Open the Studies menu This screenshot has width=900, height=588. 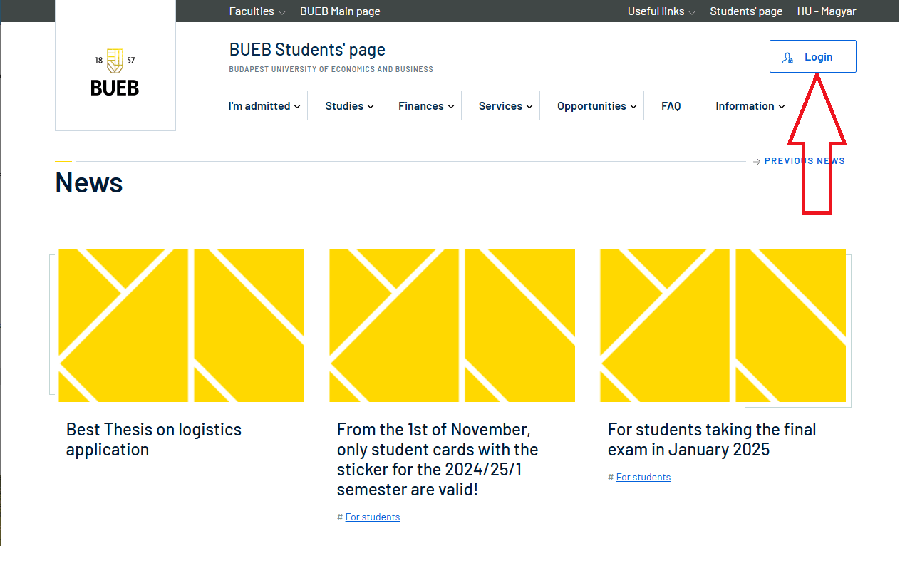pyautogui.click(x=349, y=106)
